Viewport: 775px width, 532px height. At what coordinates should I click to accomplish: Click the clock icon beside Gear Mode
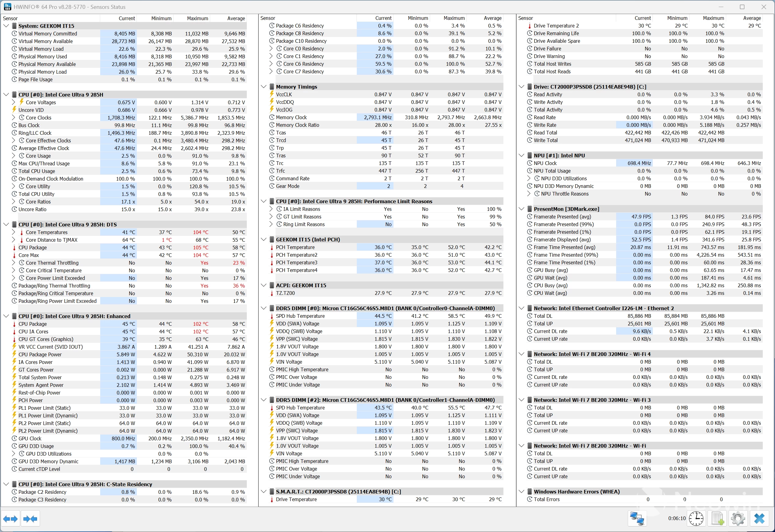click(272, 186)
